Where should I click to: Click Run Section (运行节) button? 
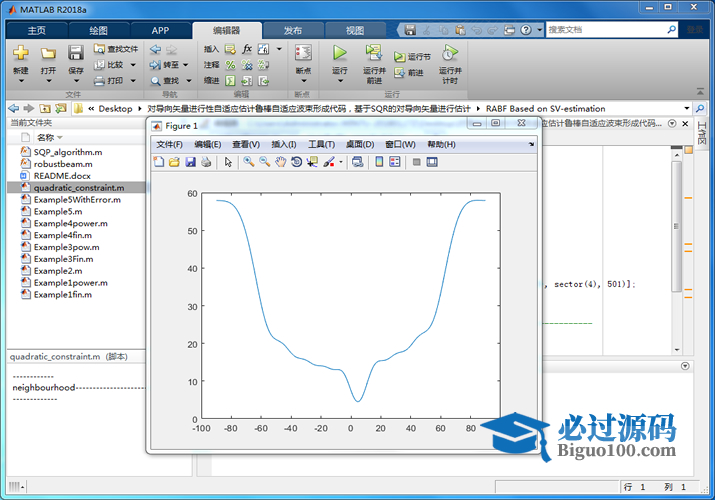[x=412, y=57]
